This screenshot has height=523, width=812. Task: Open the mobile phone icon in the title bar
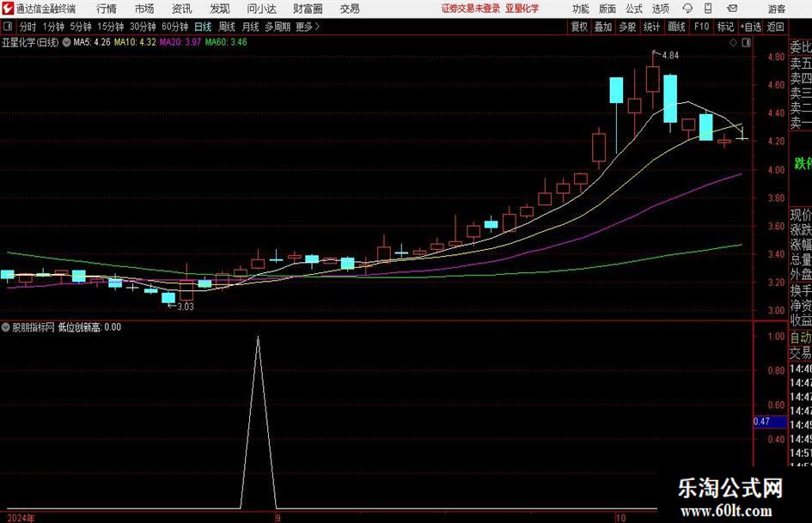[x=708, y=9]
